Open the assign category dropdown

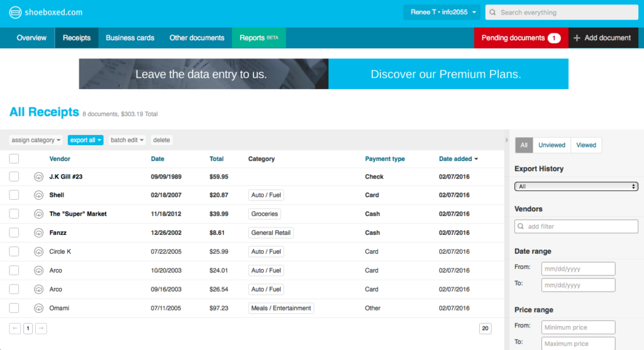pos(36,140)
